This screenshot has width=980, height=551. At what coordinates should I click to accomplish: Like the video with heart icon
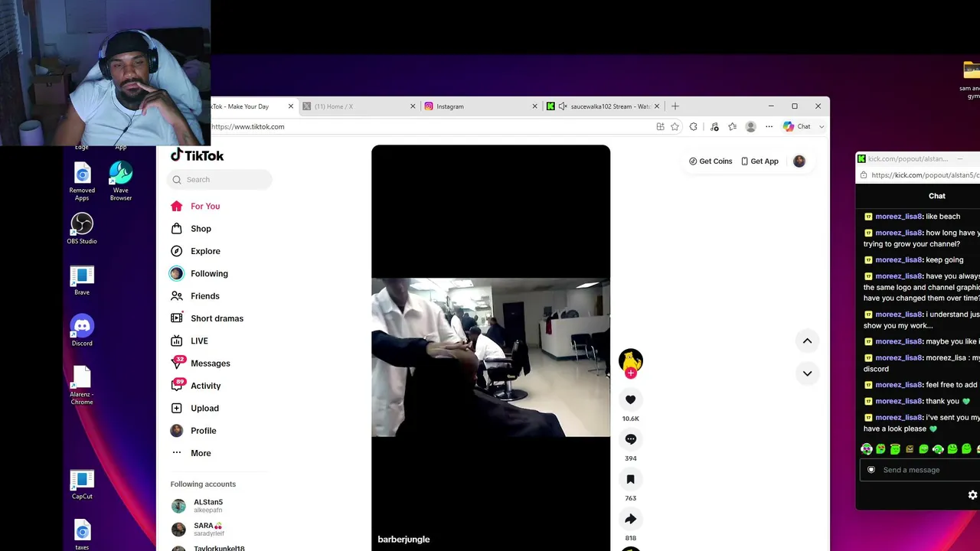point(630,399)
